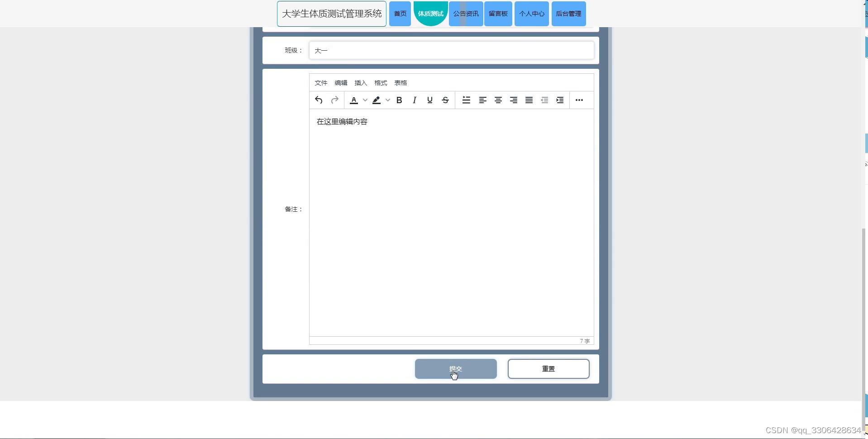
Task: Click the 大学生体质测试管理系统 title
Action: point(332,14)
